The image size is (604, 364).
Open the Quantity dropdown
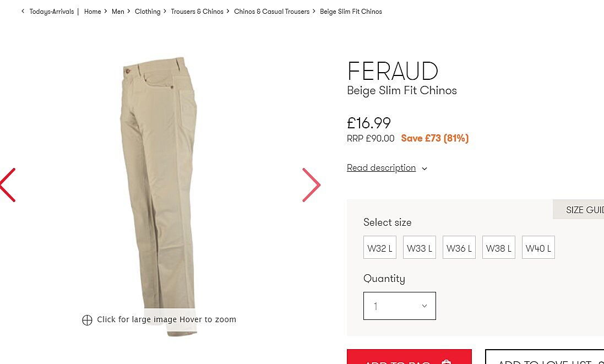[x=400, y=306]
